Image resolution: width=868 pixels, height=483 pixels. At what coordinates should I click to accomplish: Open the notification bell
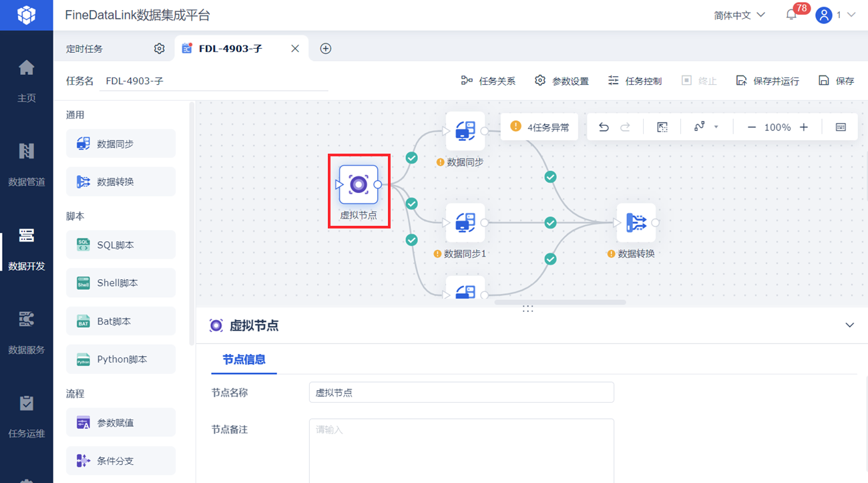(791, 15)
